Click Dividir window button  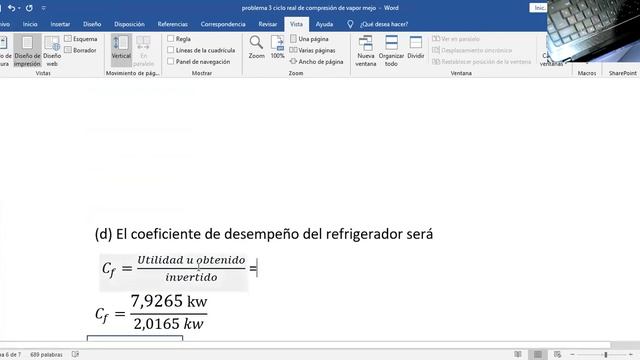pos(416,47)
